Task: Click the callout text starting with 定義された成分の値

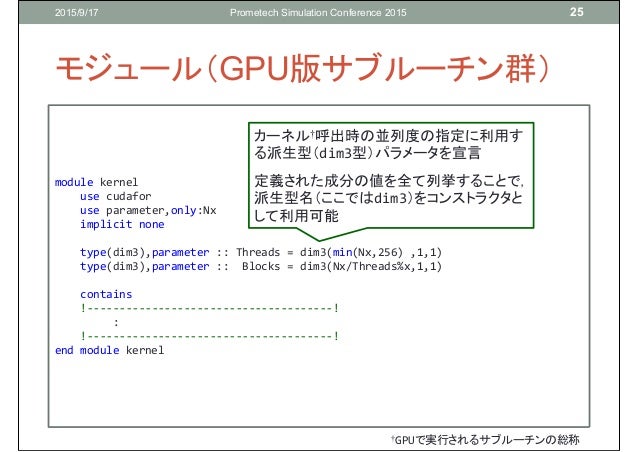Action: (x=389, y=198)
